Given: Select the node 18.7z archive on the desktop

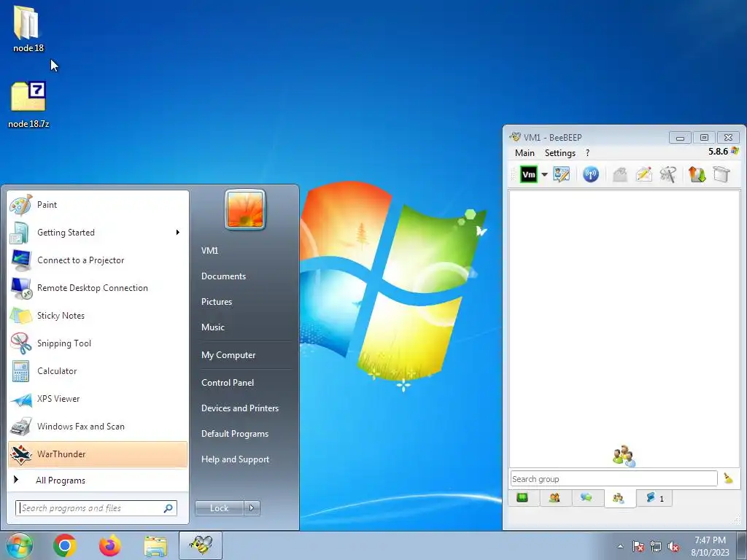Looking at the screenshot, I should click(28, 105).
